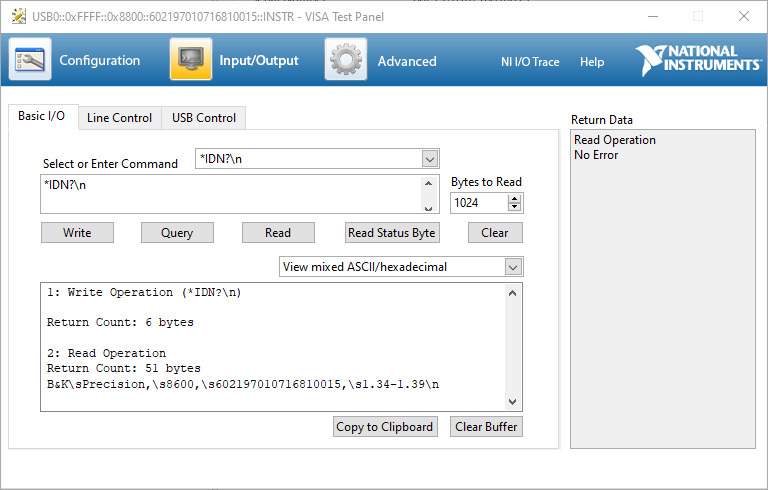Open NI I/O Trace
The image size is (768, 490).
click(530, 62)
